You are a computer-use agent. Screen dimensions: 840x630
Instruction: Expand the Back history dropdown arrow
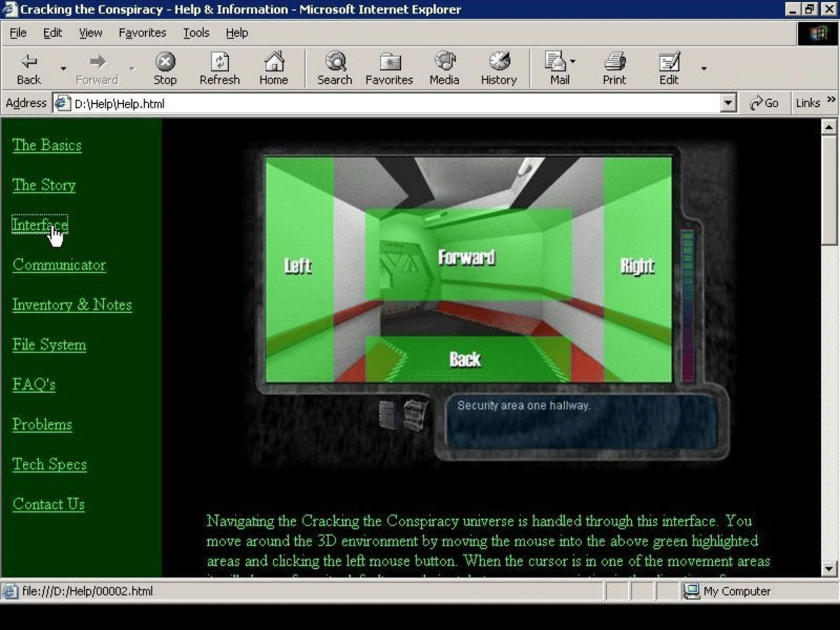pyautogui.click(x=63, y=69)
